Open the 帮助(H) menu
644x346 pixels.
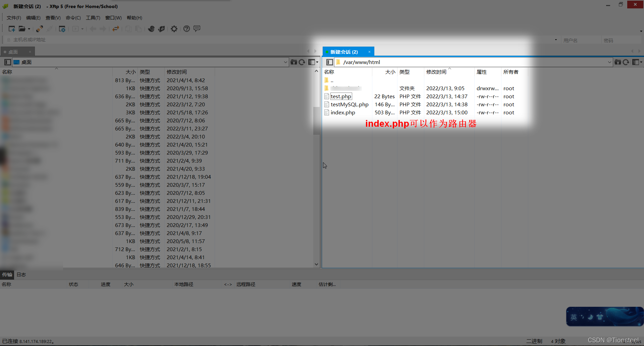[x=135, y=18]
